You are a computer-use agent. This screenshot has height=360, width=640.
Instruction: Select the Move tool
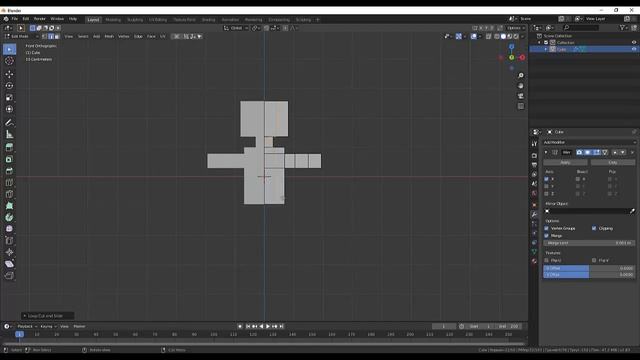pos(9,74)
